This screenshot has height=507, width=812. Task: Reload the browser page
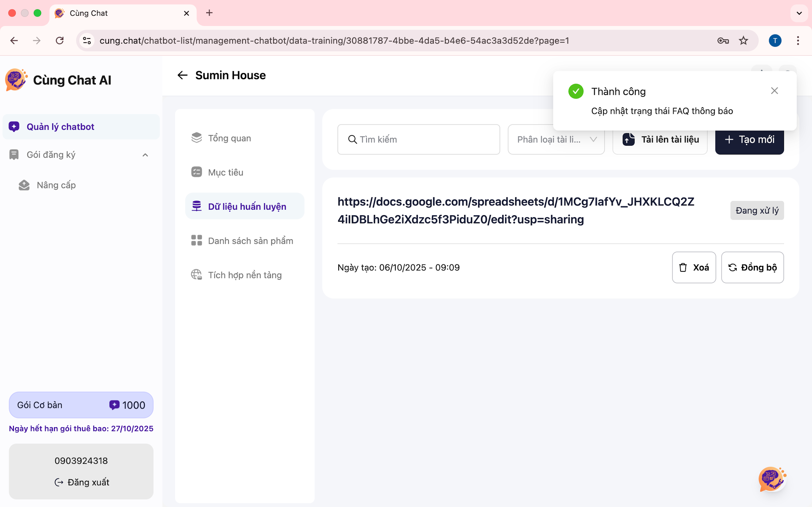click(60, 41)
